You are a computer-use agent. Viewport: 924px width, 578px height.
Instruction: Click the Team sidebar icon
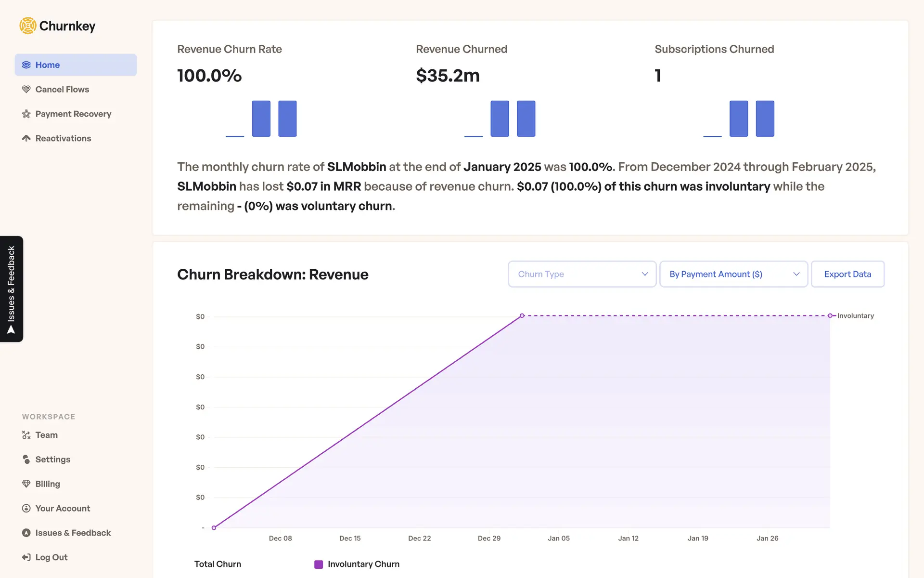26,435
